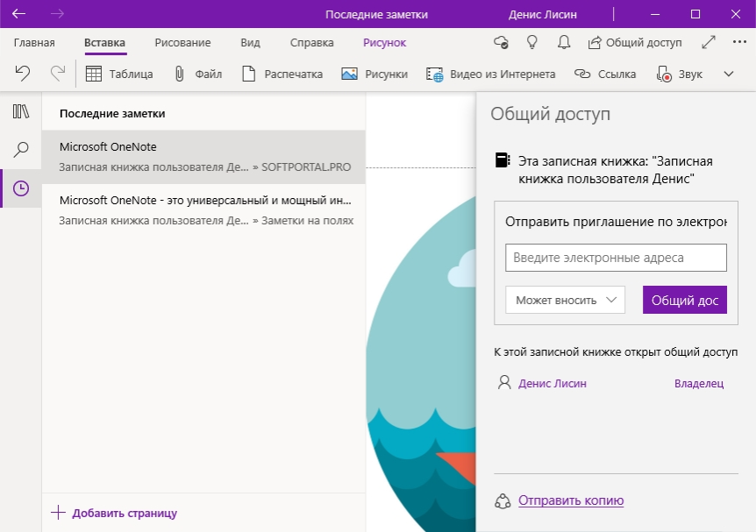Image resolution: width=756 pixels, height=532 pixels.
Task: Insert a table with Таблица
Action: click(x=119, y=74)
